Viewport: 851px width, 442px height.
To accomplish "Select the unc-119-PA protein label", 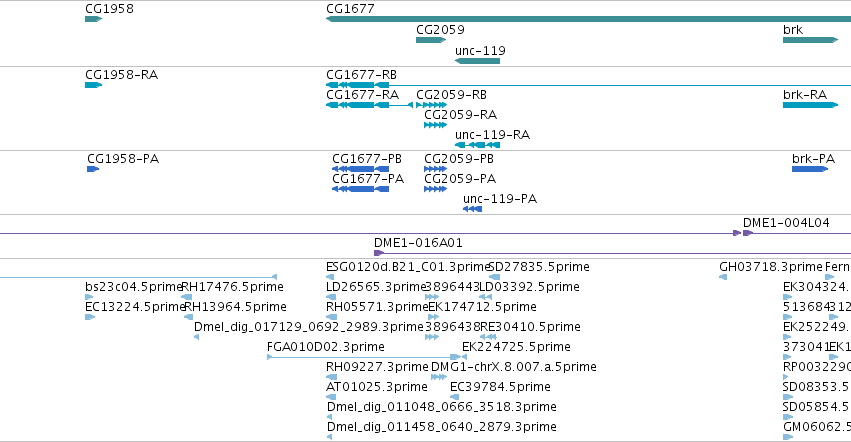I will (x=500, y=199).
